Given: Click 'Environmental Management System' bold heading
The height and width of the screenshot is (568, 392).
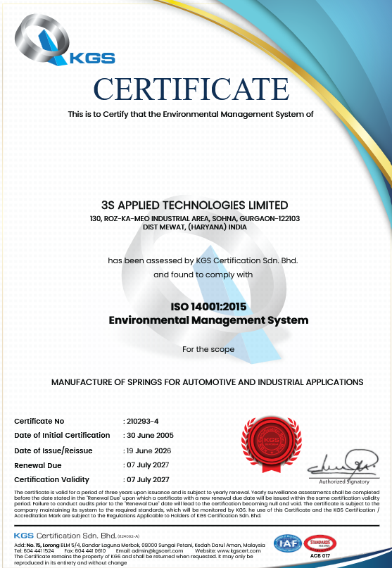Looking at the screenshot, I should point(208,320).
